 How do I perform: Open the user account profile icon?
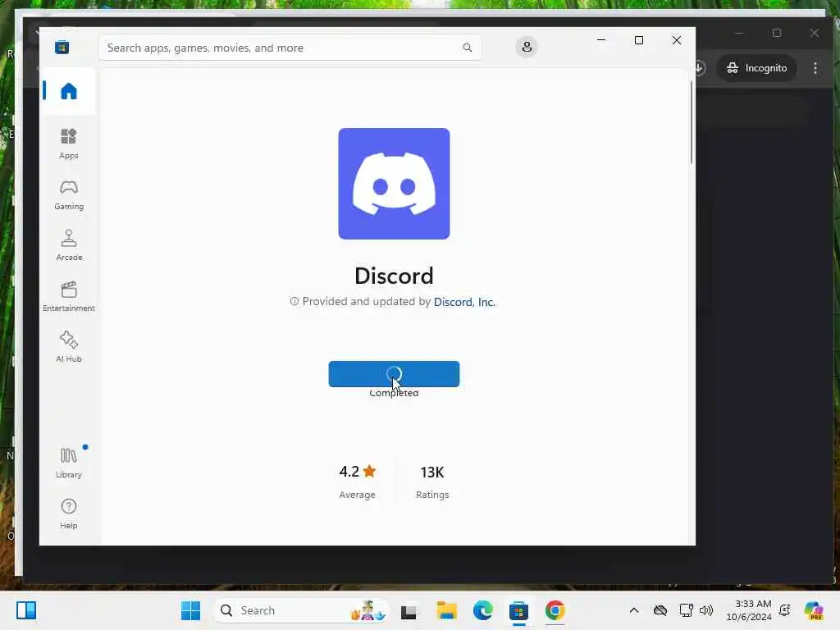tap(527, 47)
